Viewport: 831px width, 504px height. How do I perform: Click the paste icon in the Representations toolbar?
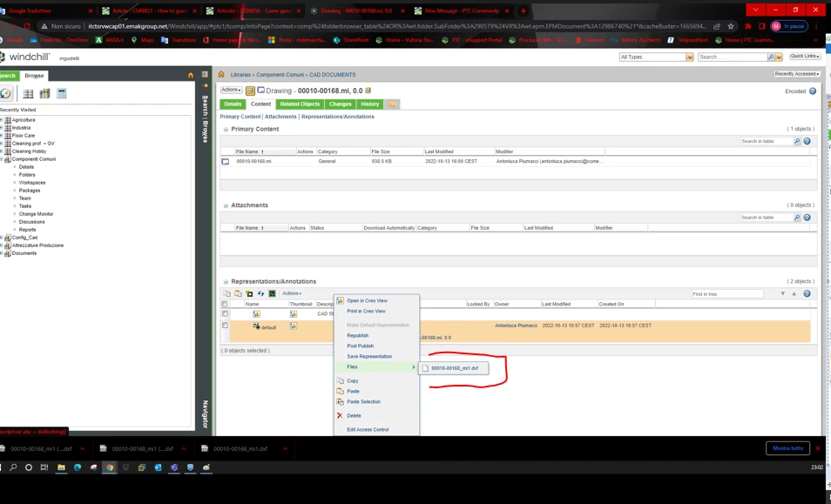(238, 293)
